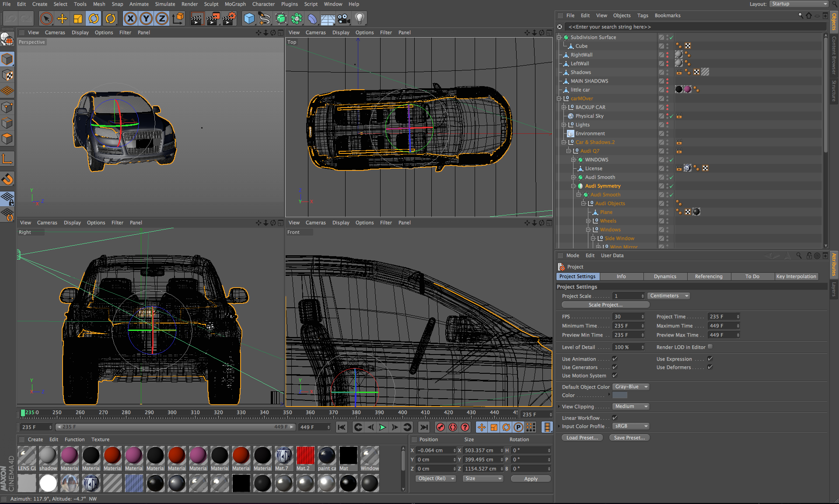Select the Texture mode icon

[7, 75]
